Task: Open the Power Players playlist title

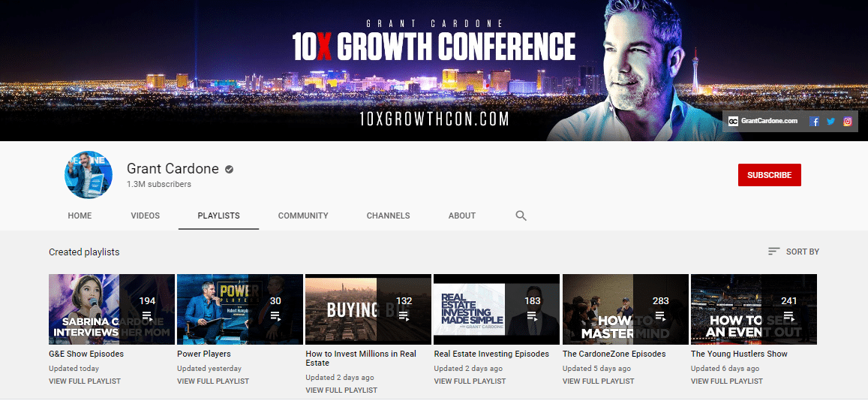Action: tap(204, 354)
